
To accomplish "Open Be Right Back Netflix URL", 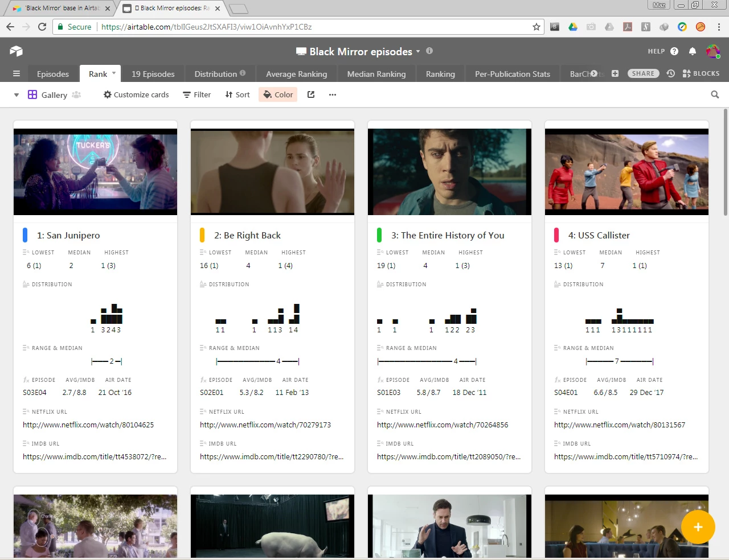I will 265,425.
